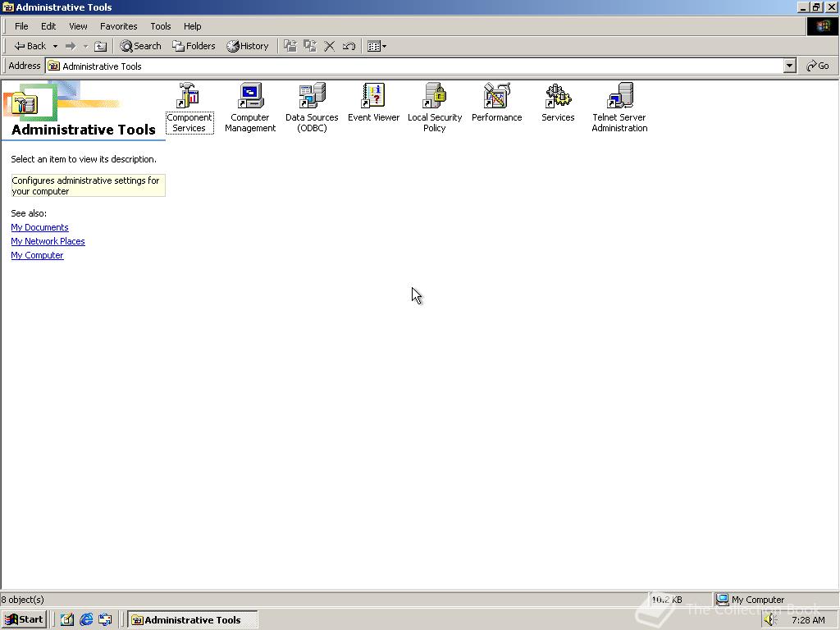Launch Internet Explorer from Quick Launch
This screenshot has height=630, width=840.
85,620
